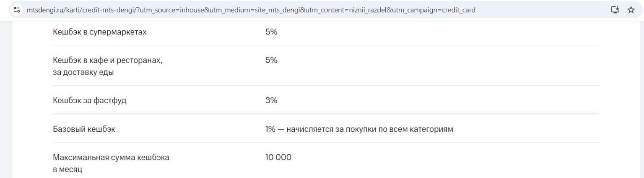This screenshot has height=178, width=644.
Task: Click the 'Кешбэк в кафе и ресторанах' text
Action: (x=107, y=60)
